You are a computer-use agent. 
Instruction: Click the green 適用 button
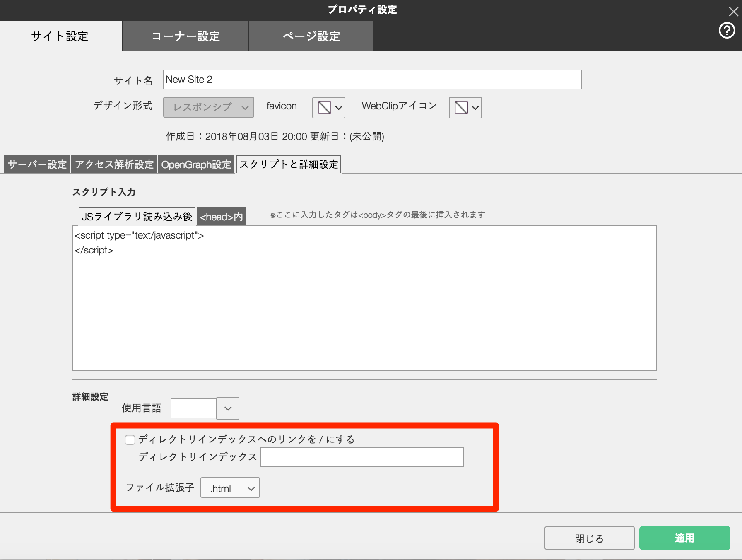684,538
